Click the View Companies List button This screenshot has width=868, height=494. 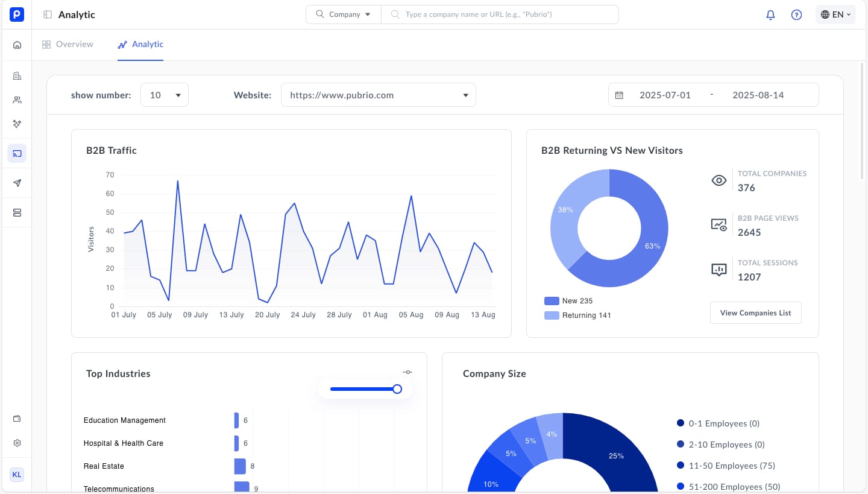click(x=755, y=313)
